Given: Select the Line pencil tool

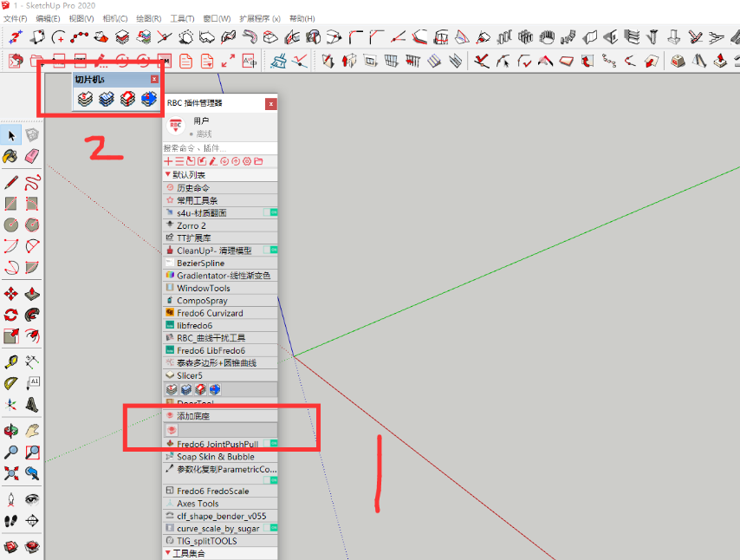Looking at the screenshot, I should (x=11, y=182).
